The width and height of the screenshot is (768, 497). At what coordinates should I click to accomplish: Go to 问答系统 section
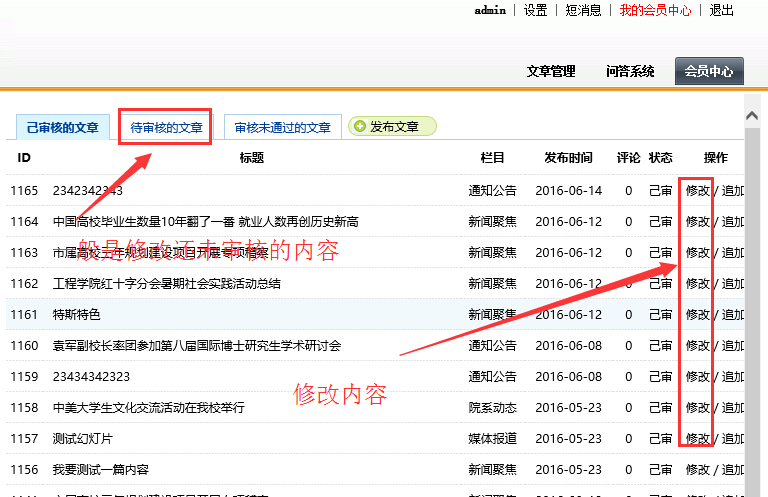(x=630, y=71)
